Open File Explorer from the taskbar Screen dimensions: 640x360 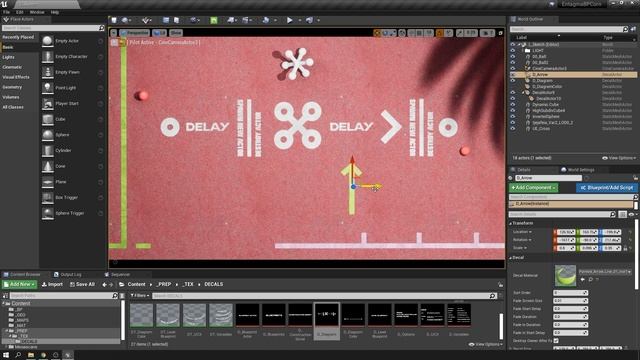pyautogui.click(x=31, y=355)
